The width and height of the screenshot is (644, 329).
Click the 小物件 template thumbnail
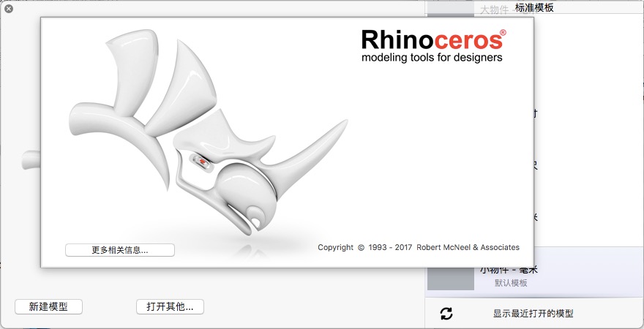pos(451,279)
